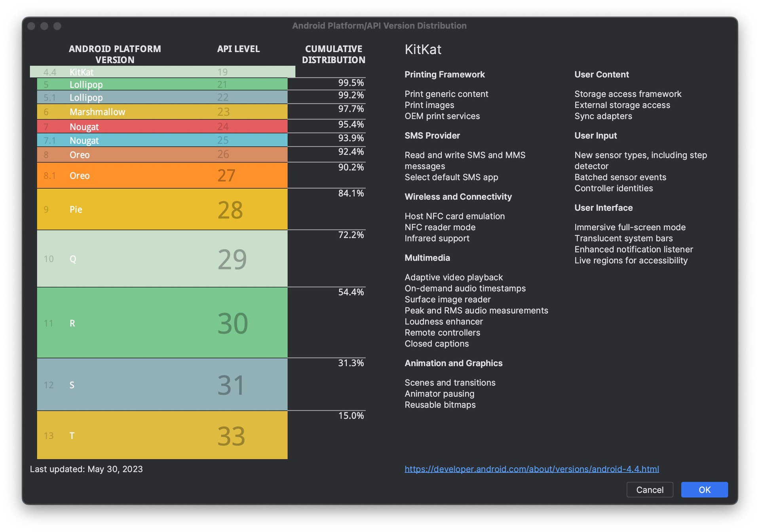Select the Q API 29 row
Image resolution: width=760 pixels, height=532 pixels.
point(162,259)
